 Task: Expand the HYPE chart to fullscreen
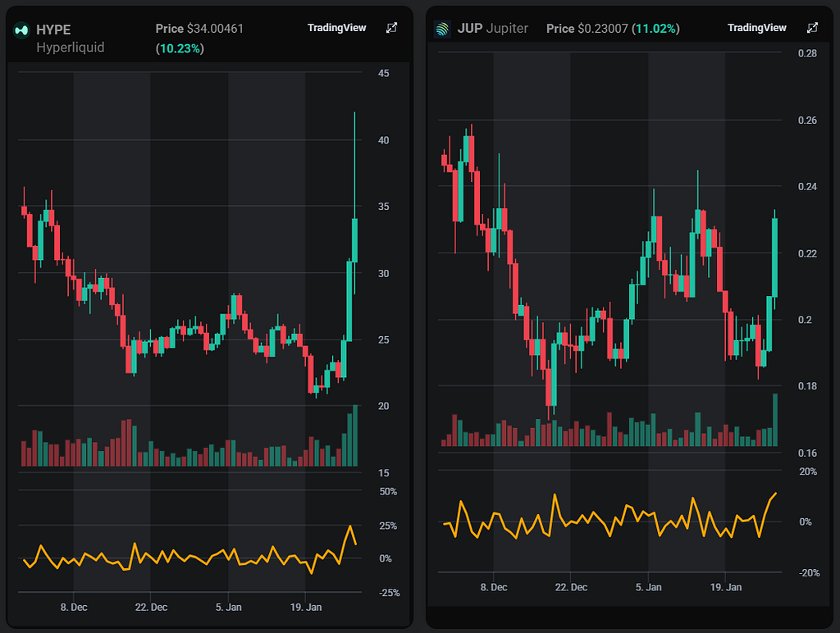[x=391, y=28]
